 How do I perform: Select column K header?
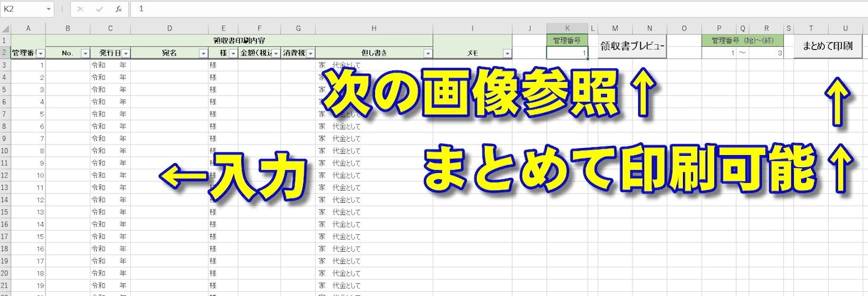tap(567, 28)
